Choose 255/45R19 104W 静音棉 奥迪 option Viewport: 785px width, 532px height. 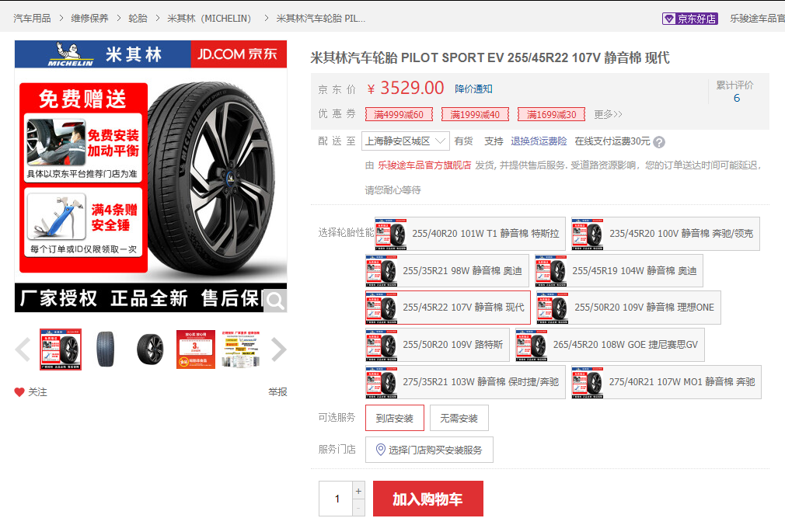point(619,271)
